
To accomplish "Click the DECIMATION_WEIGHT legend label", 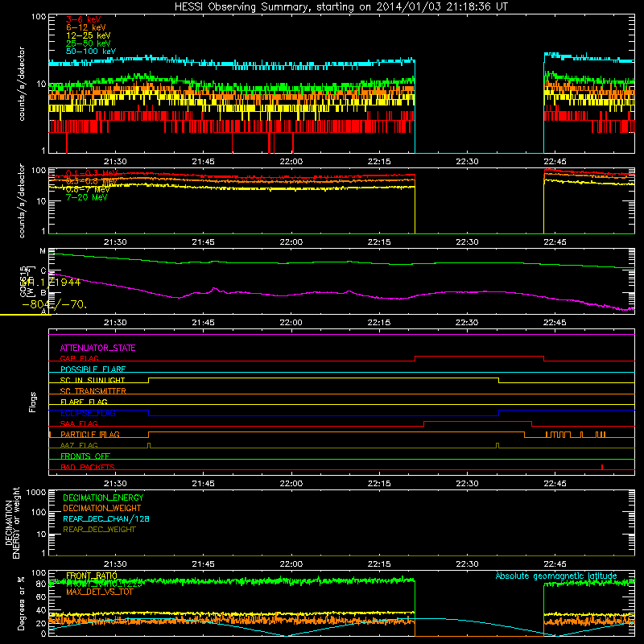I will tap(102, 508).
